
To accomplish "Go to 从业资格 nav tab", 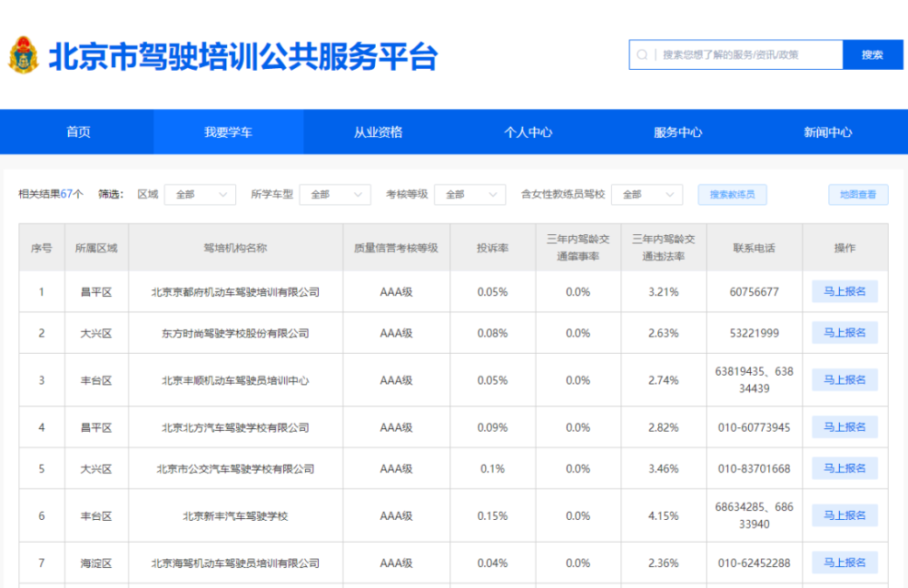I will click(378, 132).
